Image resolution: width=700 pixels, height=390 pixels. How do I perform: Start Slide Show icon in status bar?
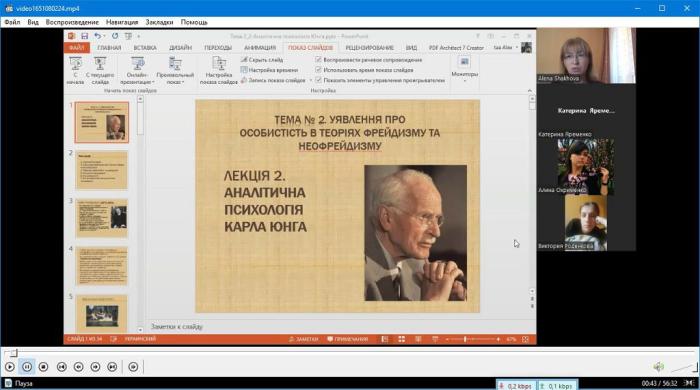click(435, 339)
